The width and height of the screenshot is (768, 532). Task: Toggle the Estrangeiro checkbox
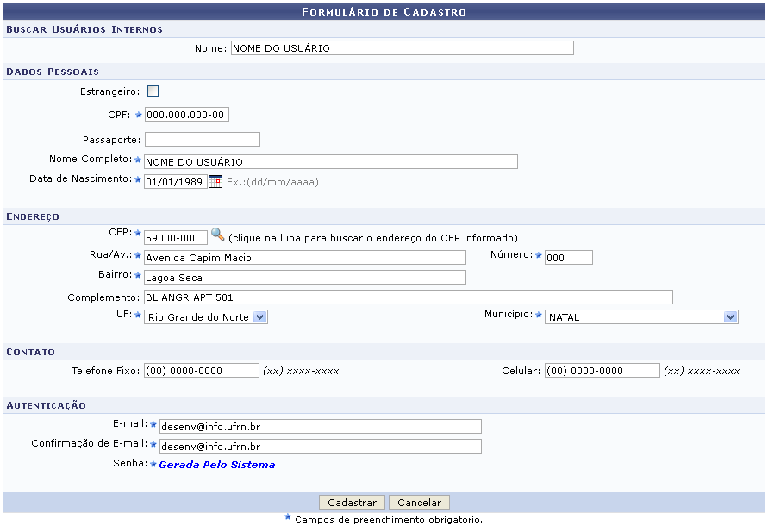click(153, 91)
